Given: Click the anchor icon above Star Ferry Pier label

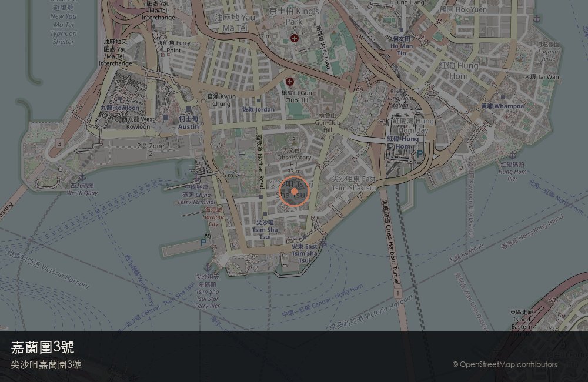Looking at the screenshot, I should coord(207,267).
